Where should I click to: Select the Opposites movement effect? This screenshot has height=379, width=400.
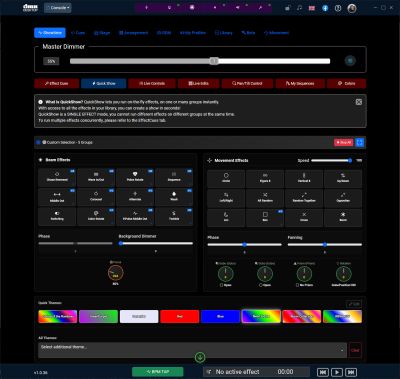343,198
